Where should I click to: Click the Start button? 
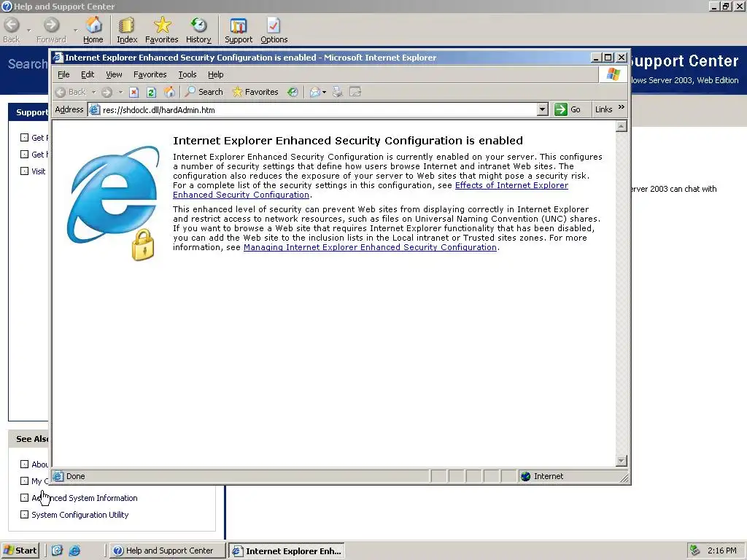click(20, 551)
